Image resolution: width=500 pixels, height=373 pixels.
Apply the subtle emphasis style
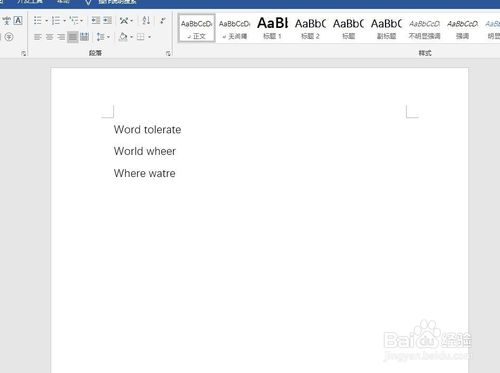[x=424, y=28]
